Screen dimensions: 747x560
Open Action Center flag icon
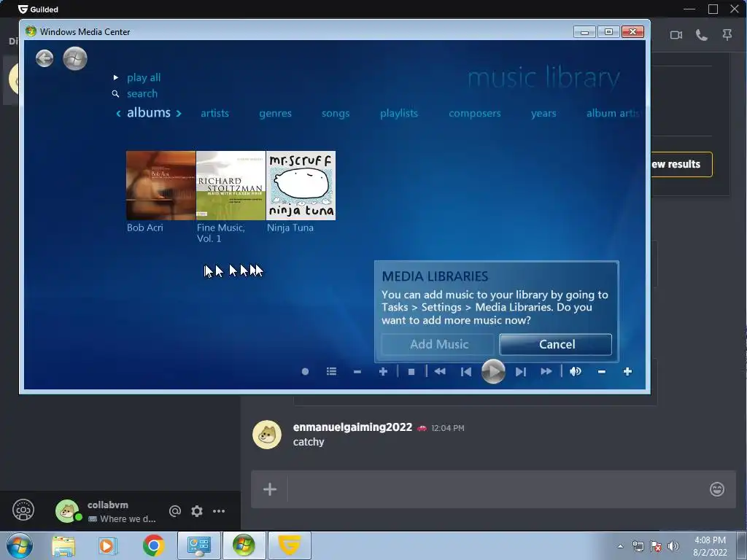(656, 546)
